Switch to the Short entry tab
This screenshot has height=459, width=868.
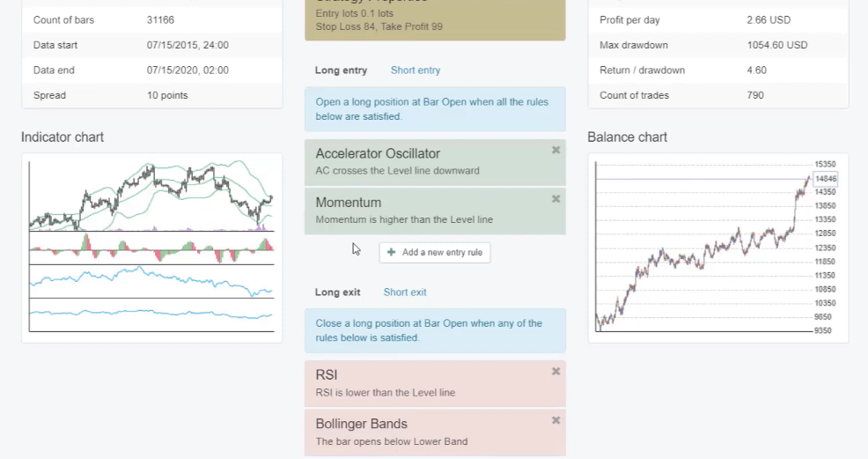pyautogui.click(x=416, y=70)
